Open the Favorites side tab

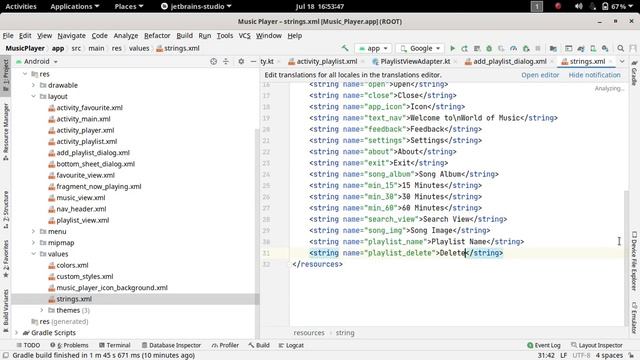point(6,258)
